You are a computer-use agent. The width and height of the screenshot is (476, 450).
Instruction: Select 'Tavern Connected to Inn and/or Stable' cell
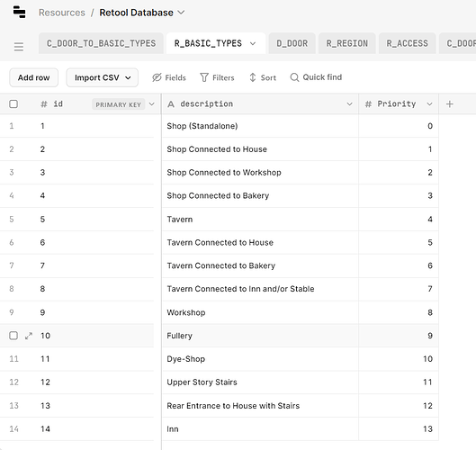pyautogui.click(x=260, y=289)
